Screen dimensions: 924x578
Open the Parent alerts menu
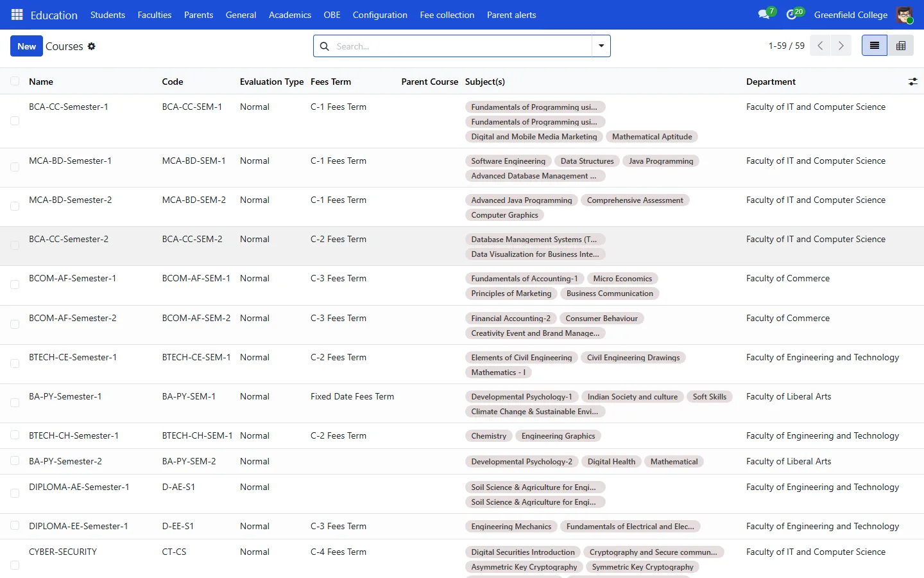(x=511, y=15)
